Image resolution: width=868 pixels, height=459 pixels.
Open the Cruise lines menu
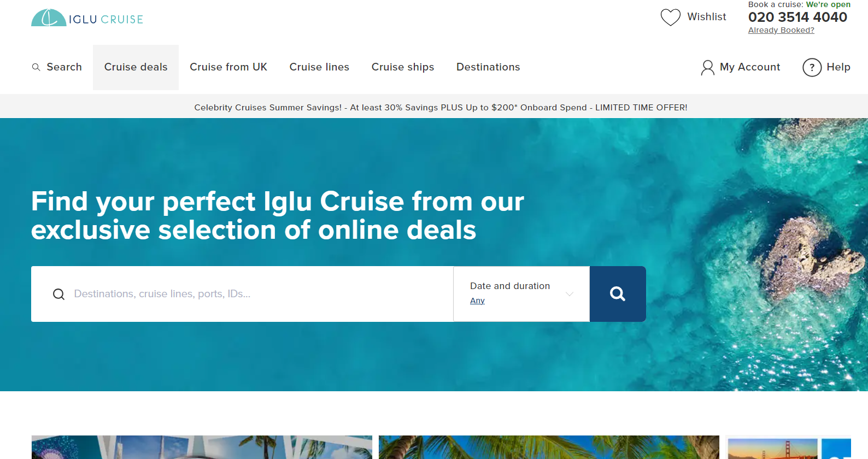[319, 67]
